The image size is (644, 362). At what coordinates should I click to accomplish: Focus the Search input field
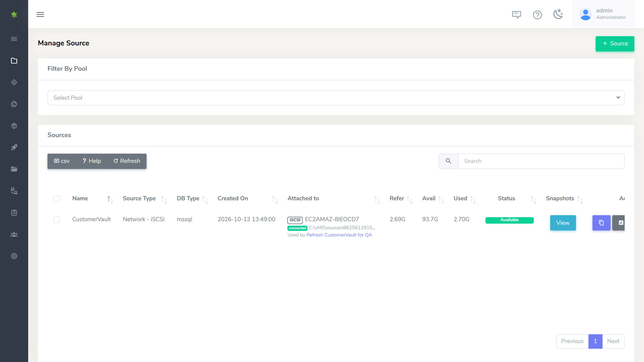coord(541,161)
